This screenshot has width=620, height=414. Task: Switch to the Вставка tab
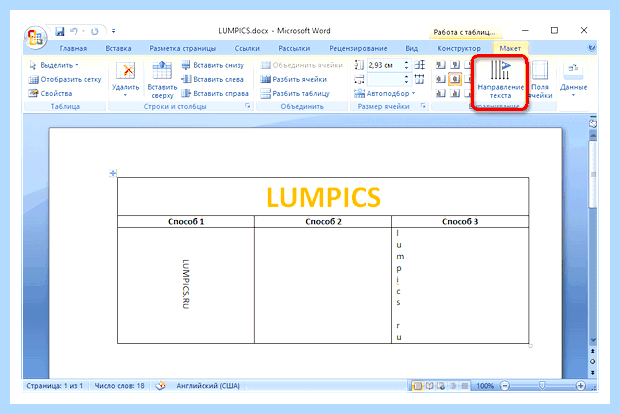coord(118,48)
